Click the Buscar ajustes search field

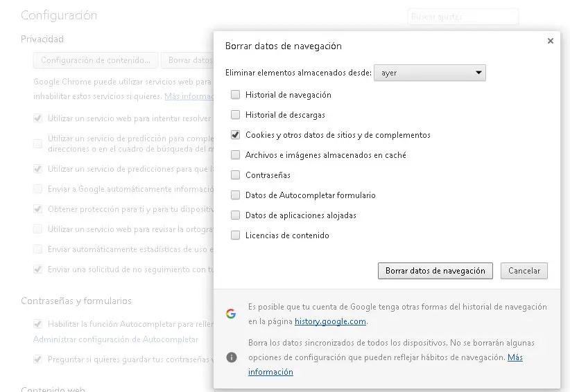tap(463, 17)
